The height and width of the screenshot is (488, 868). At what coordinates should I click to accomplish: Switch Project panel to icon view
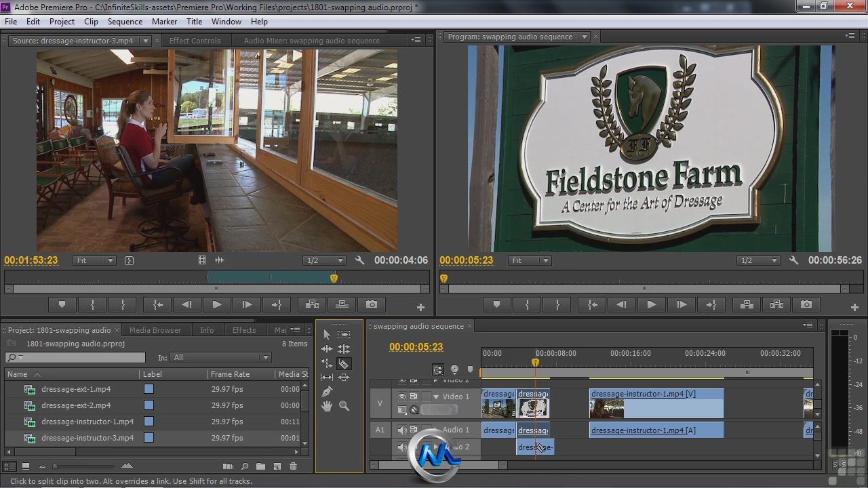[x=26, y=466]
